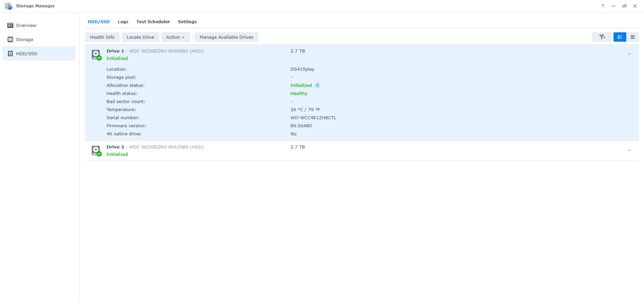
Task: Click the Initialized allocation status value
Action: [301, 85]
